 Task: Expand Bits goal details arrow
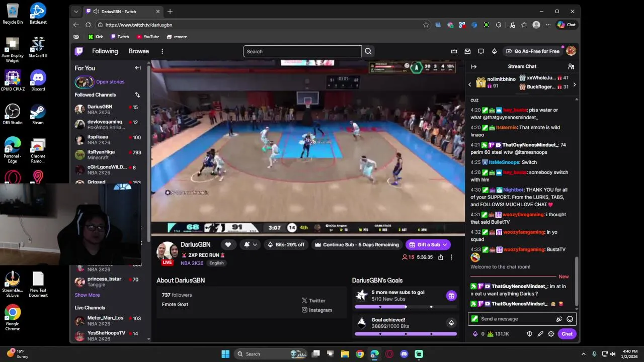coord(451,323)
